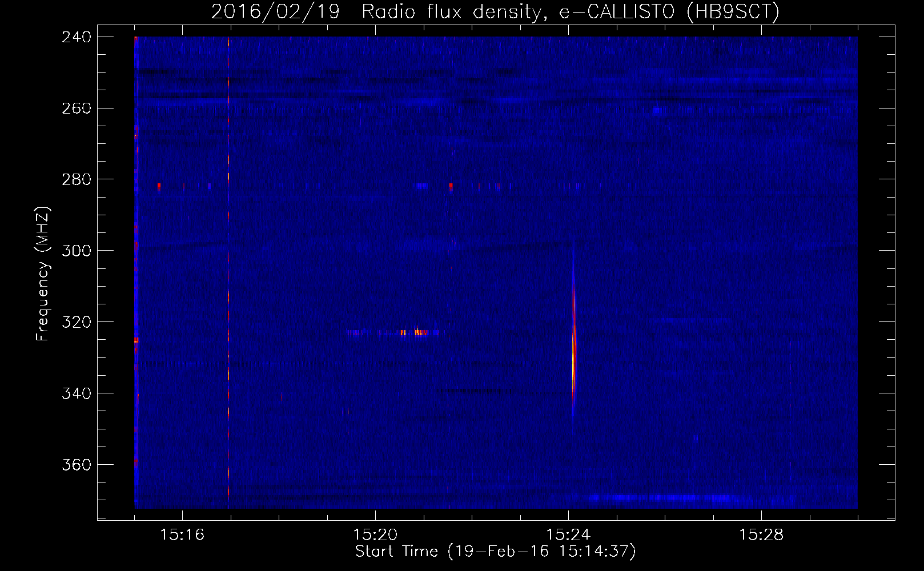Viewport: 924px width, 571px height.
Task: Select the 340 frequency tick label
Action: (x=77, y=394)
